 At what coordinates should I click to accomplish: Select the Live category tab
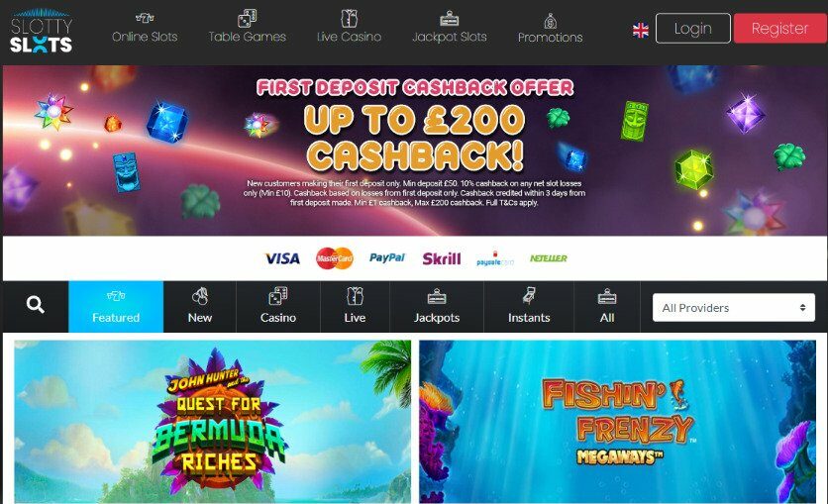pos(355,307)
